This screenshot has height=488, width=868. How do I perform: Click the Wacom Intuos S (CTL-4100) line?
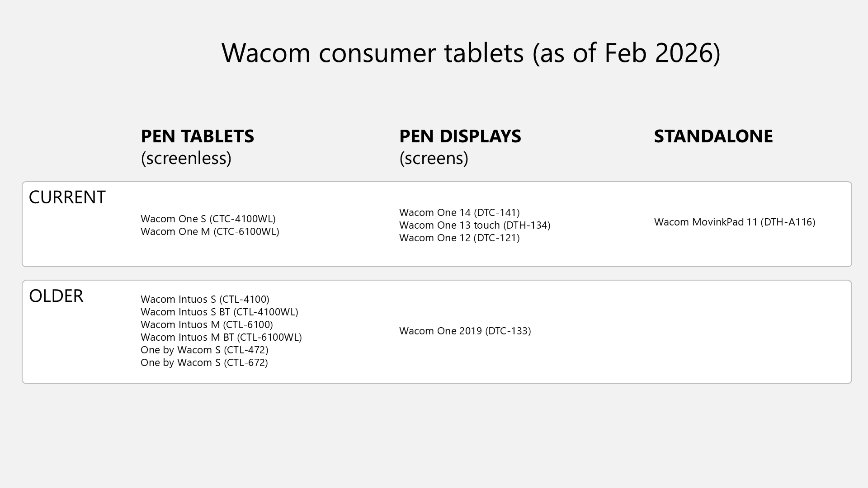pos(205,299)
